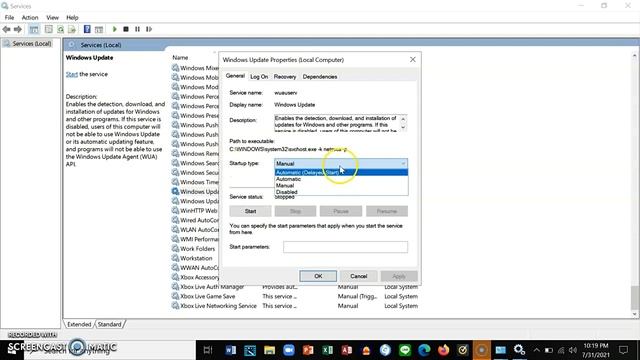
Task: Open Microsoft Access from the taskbar
Action: (x=347, y=350)
